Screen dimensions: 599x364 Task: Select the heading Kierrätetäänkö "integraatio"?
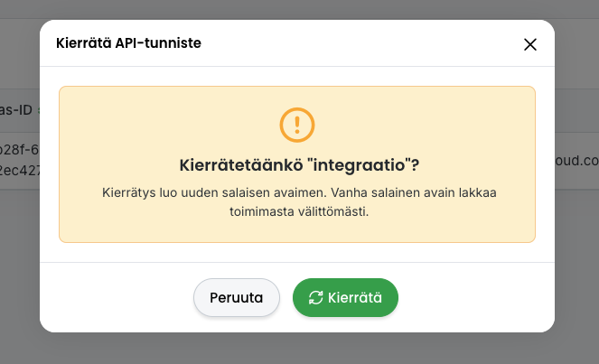coord(299,165)
